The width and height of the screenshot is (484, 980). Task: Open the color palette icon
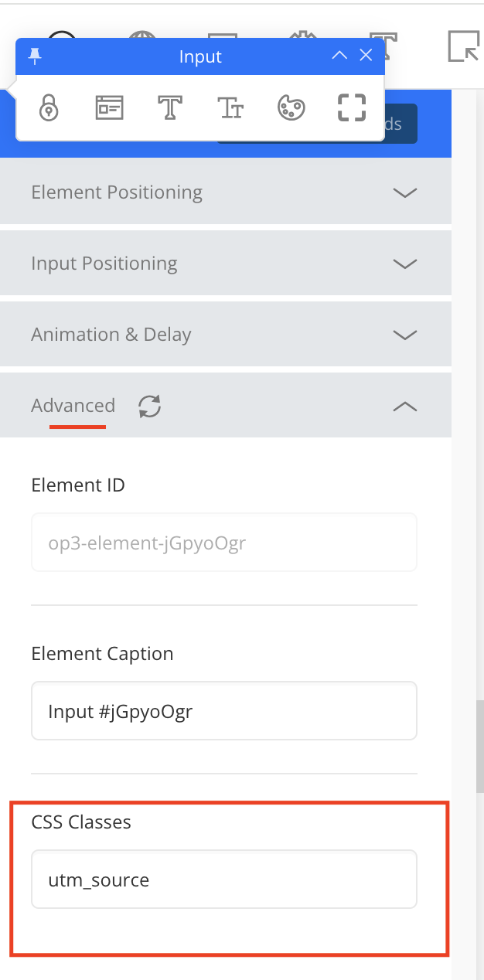pos(291,108)
